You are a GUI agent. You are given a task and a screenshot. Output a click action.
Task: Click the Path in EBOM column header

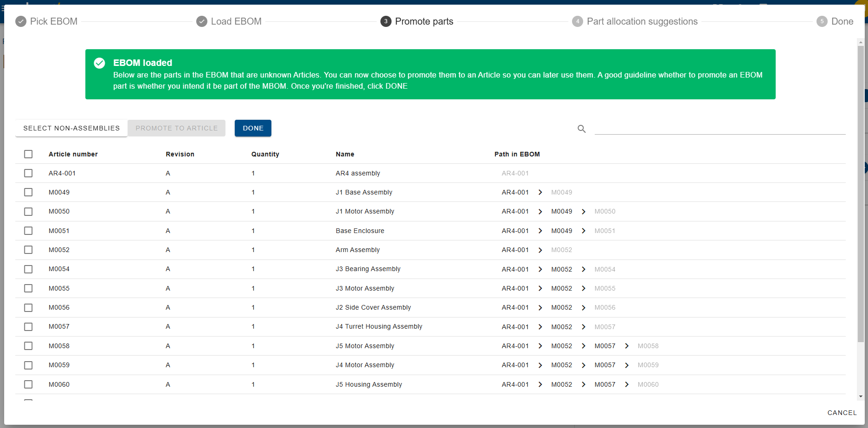click(x=517, y=154)
